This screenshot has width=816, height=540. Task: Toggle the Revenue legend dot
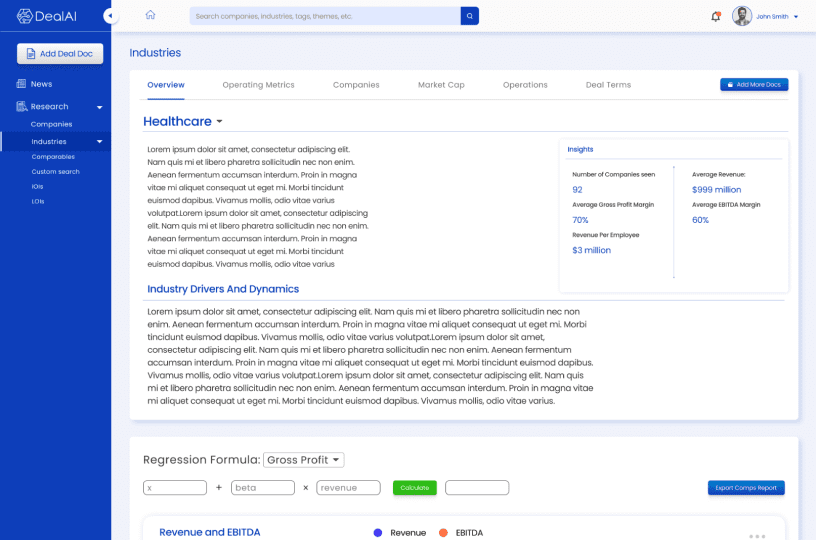(377, 533)
